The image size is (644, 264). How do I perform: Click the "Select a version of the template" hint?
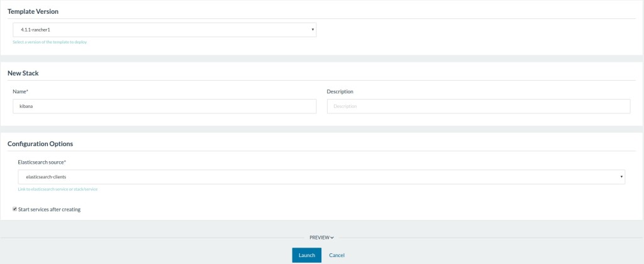click(x=50, y=42)
